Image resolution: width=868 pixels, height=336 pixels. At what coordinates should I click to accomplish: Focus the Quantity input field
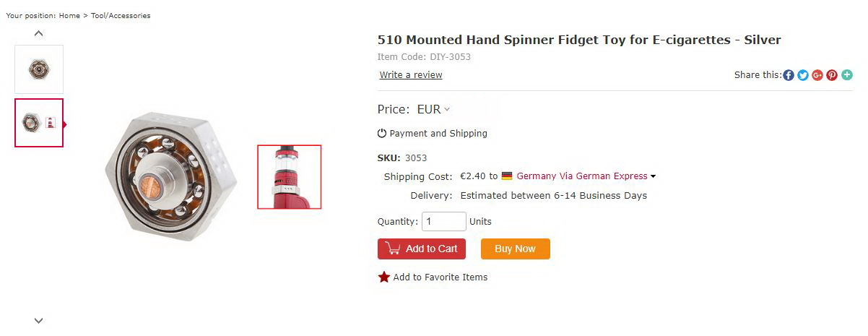point(443,221)
